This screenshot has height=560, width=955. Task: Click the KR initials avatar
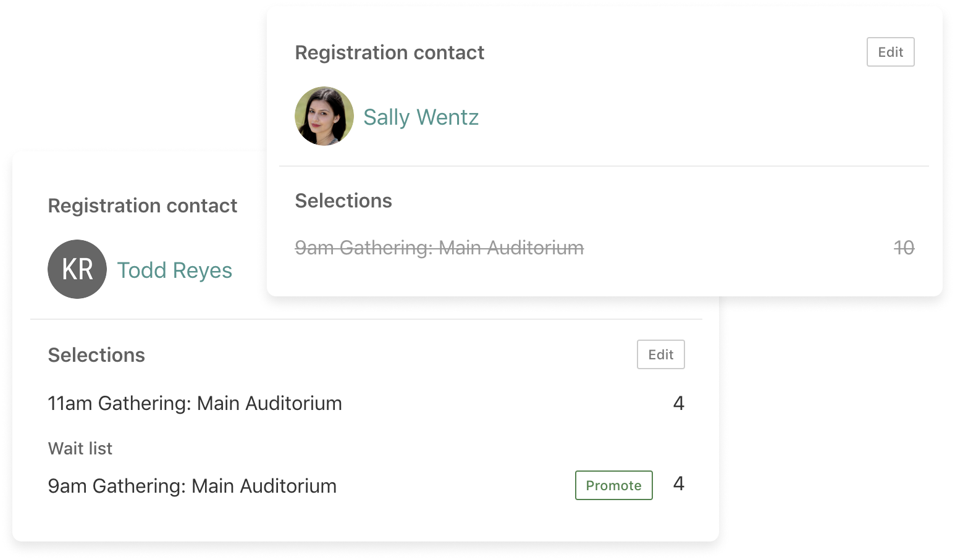(x=77, y=269)
